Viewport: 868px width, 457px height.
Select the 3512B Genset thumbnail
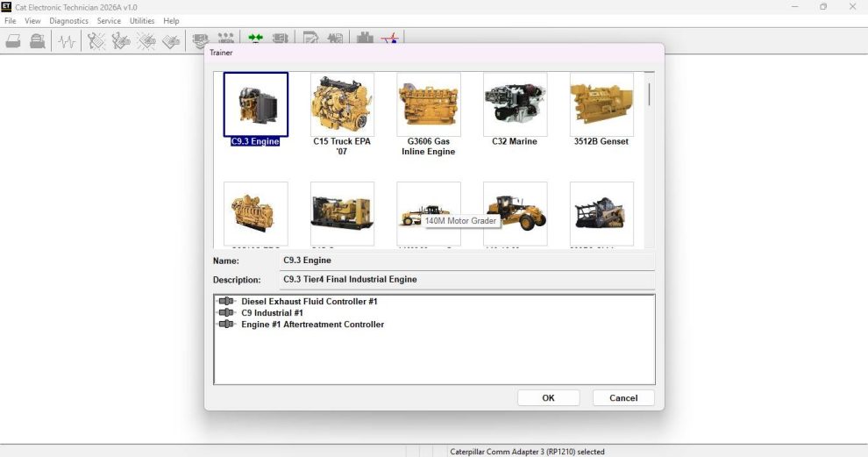point(601,104)
